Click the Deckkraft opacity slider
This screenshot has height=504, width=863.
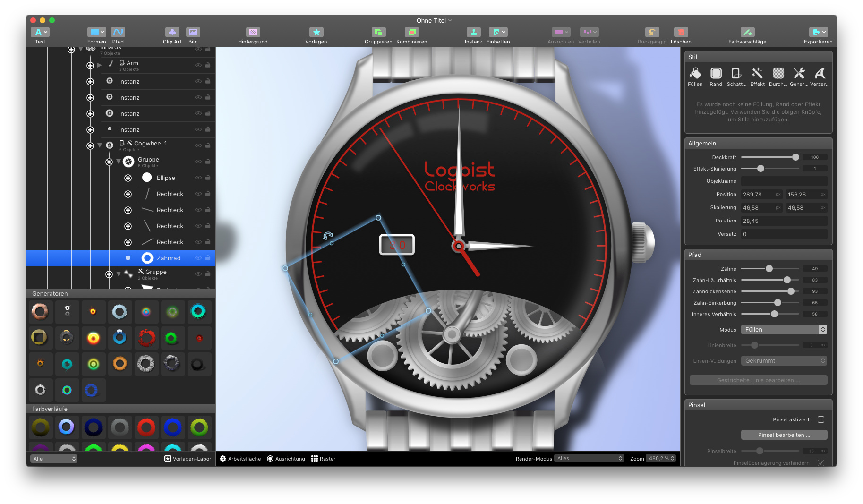tap(769, 157)
